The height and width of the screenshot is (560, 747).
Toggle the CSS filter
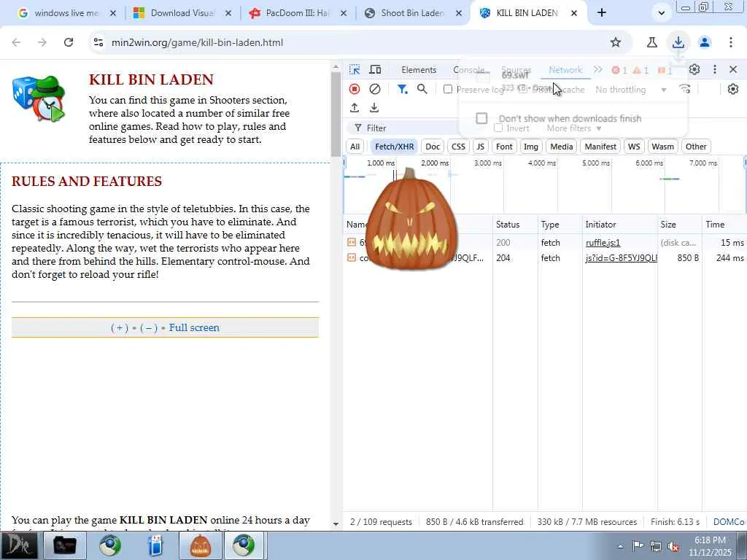coord(458,147)
